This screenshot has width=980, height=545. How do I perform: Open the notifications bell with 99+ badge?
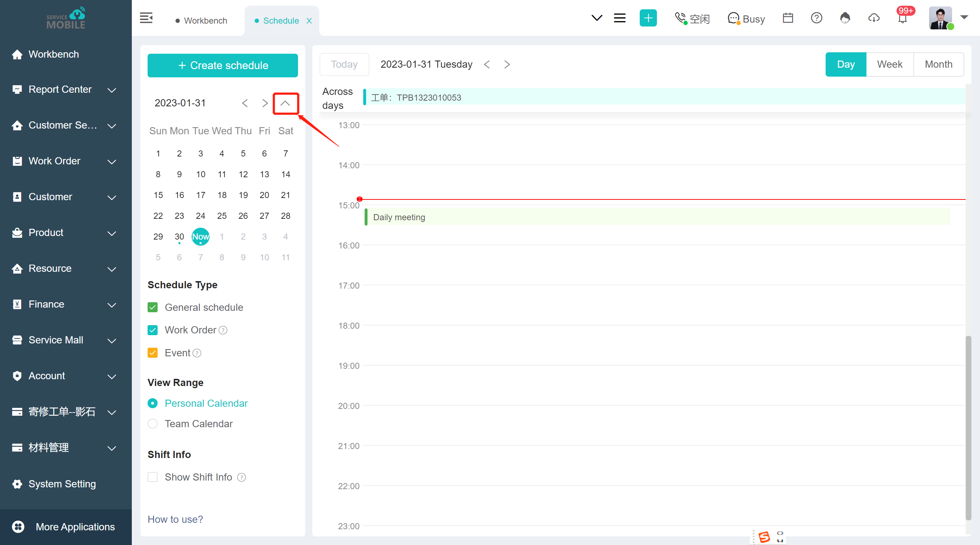click(902, 18)
